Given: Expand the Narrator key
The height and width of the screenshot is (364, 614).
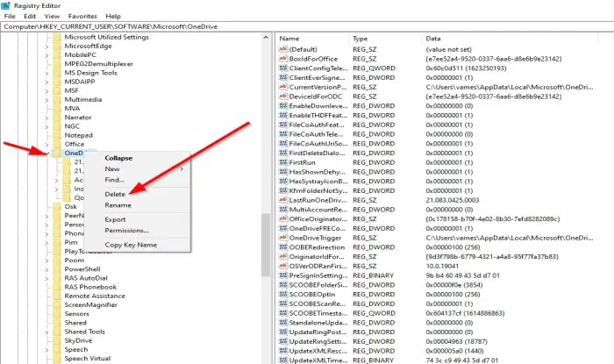Looking at the screenshot, I should click(46, 118).
